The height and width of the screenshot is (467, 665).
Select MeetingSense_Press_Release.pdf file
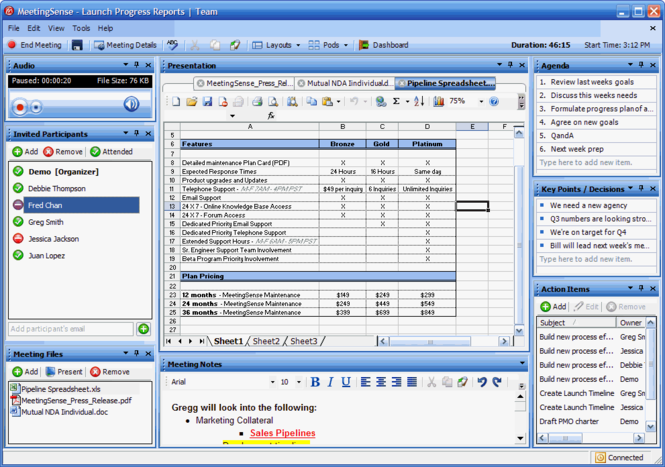pos(71,400)
